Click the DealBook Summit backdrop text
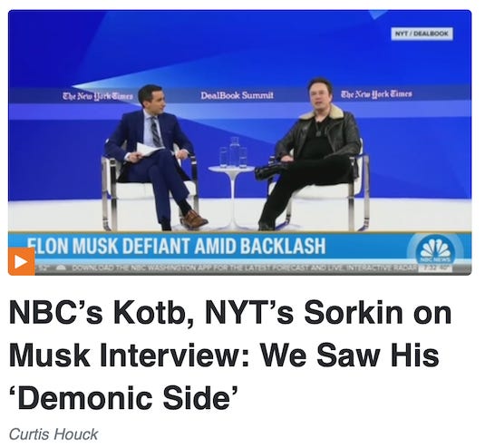Screen dimensions: 485x448 tap(237, 95)
